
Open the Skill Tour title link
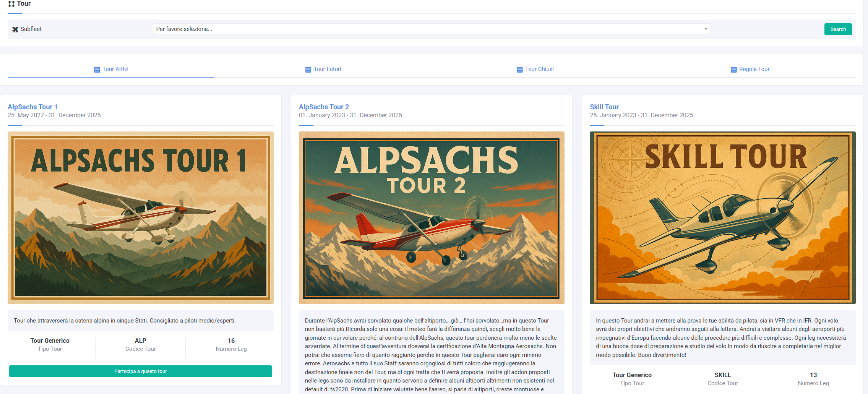(604, 107)
